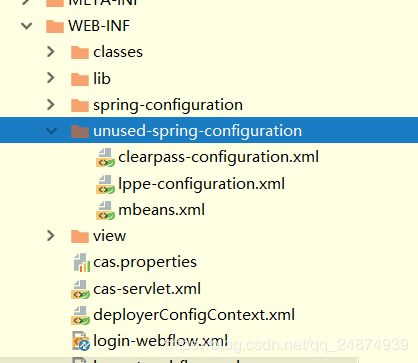The height and width of the screenshot is (363, 418).
Task: Click the login-webflow.xml file icon
Action: click(x=81, y=341)
